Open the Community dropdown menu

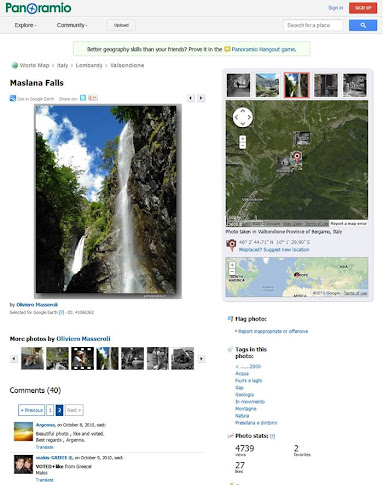72,25
